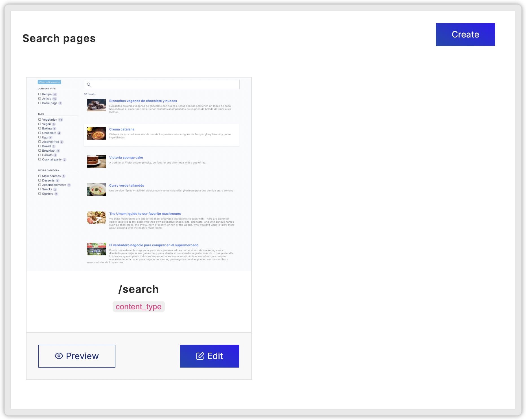Viewport: 526px width, 420px height.
Task: Open the Crema catalana result
Action: (x=122, y=129)
